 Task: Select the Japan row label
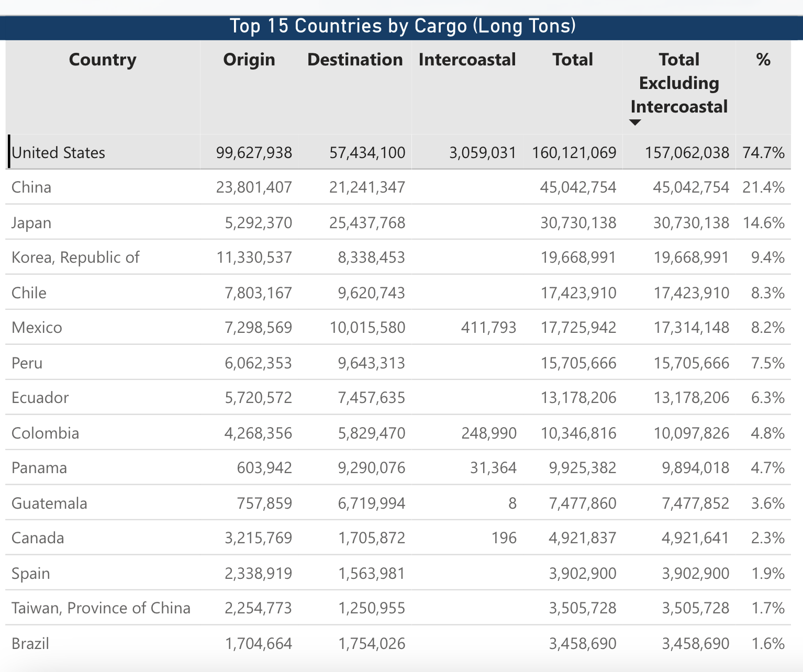click(x=31, y=223)
